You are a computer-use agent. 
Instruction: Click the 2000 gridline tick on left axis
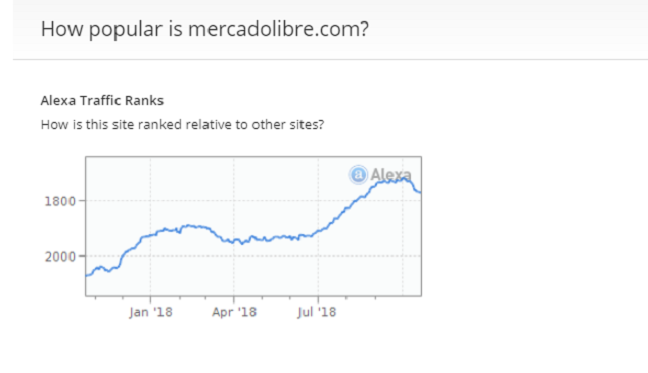[82, 256]
